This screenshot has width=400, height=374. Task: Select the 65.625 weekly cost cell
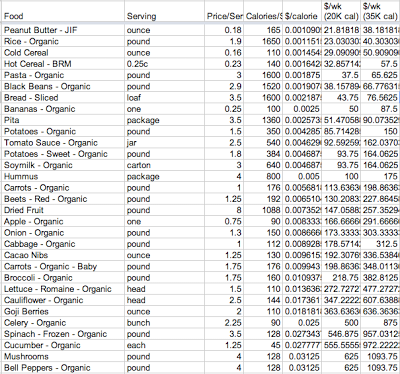[x=381, y=75]
